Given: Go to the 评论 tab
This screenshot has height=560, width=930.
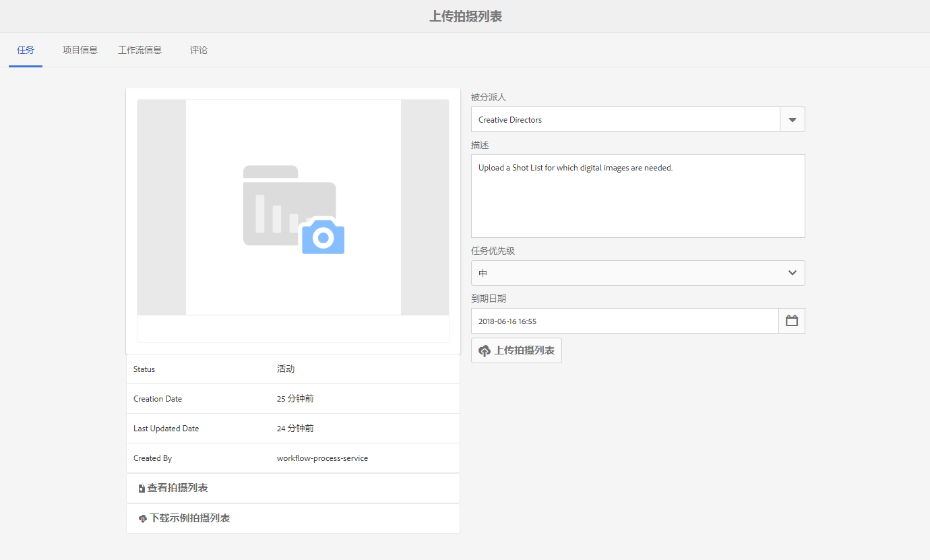Looking at the screenshot, I should (x=199, y=50).
